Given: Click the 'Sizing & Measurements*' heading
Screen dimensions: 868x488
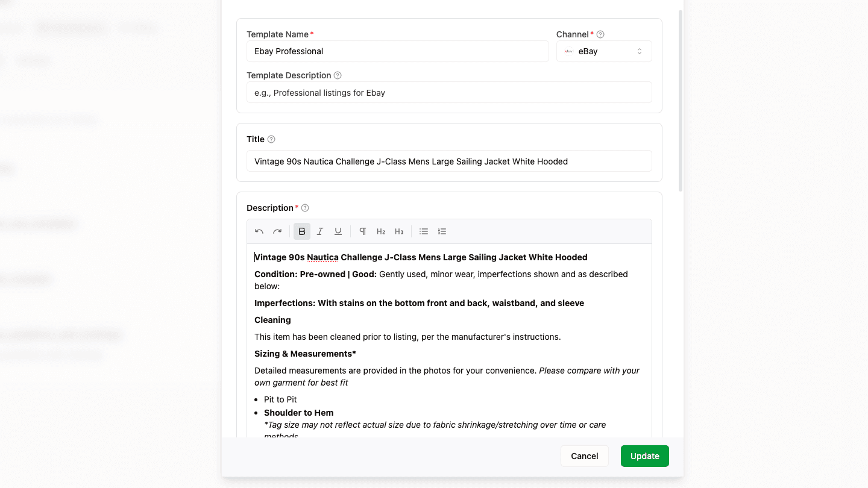Looking at the screenshot, I should pyautogui.click(x=305, y=354).
